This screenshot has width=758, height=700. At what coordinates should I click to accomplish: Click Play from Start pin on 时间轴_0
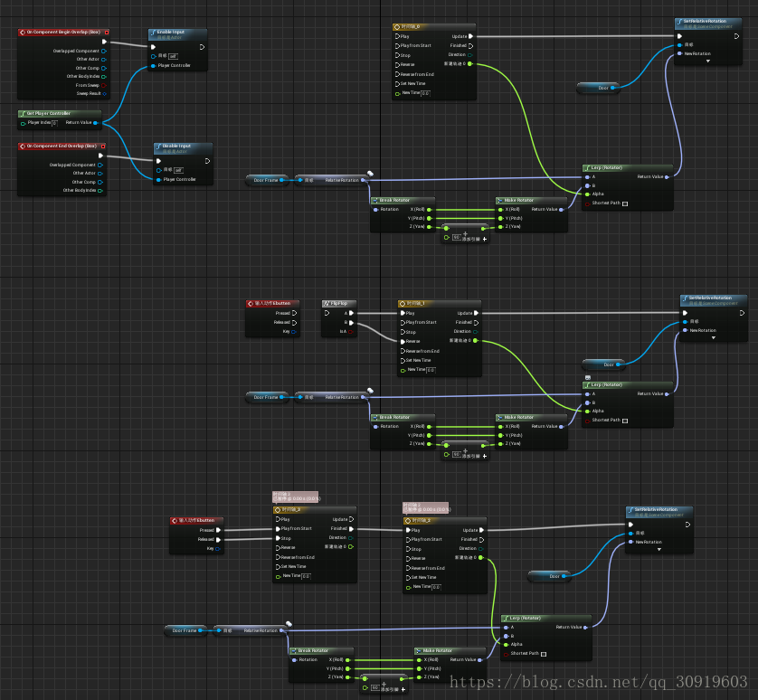point(397,45)
